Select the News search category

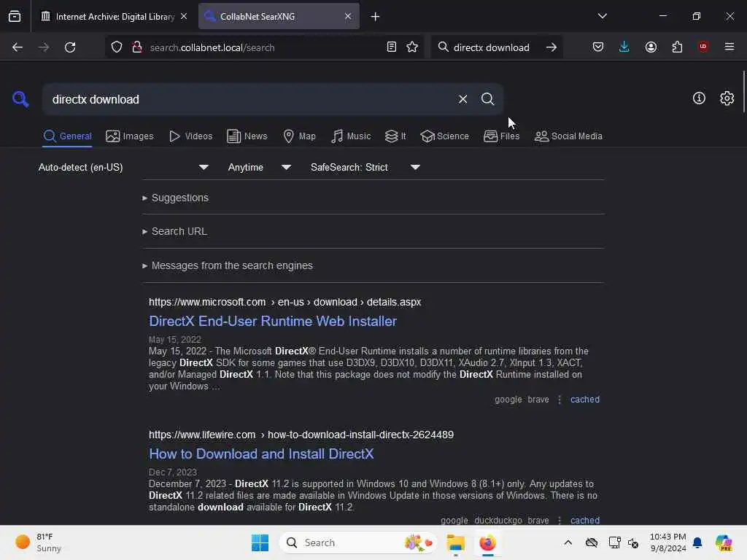pos(247,136)
